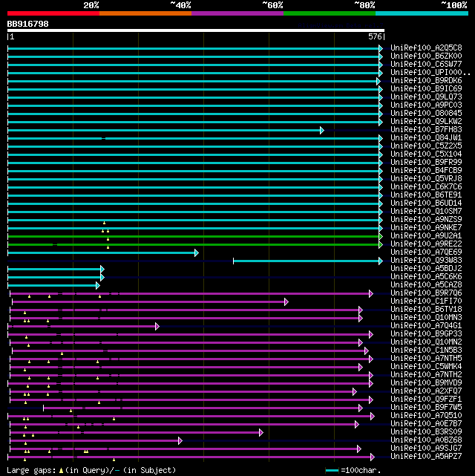
Task: Select the UniRef100_B6TE91 label
Action: coord(426,195)
